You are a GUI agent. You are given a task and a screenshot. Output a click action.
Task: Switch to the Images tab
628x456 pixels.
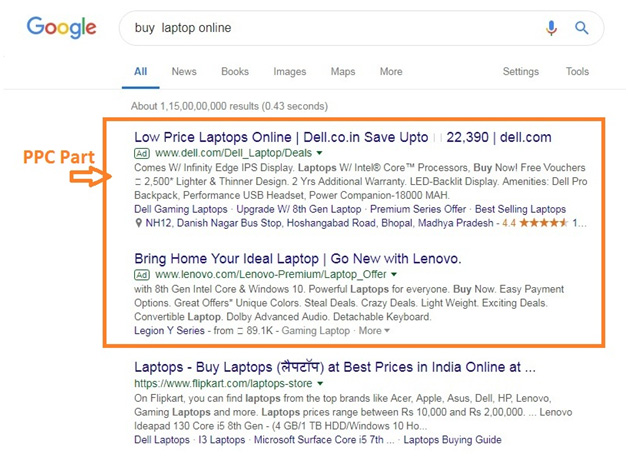290,72
